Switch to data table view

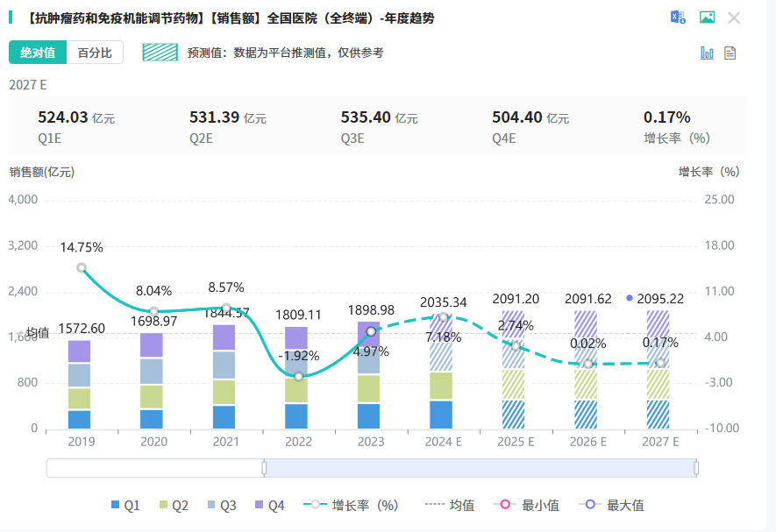(730, 53)
